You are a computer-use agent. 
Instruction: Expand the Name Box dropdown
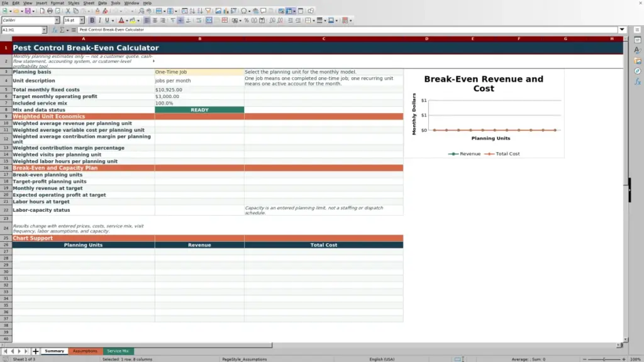(x=44, y=30)
